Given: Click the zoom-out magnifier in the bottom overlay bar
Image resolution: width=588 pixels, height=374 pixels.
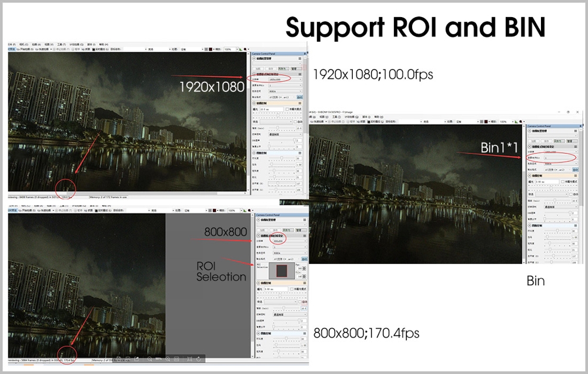Looking at the screenshot, I should tap(150, 359).
